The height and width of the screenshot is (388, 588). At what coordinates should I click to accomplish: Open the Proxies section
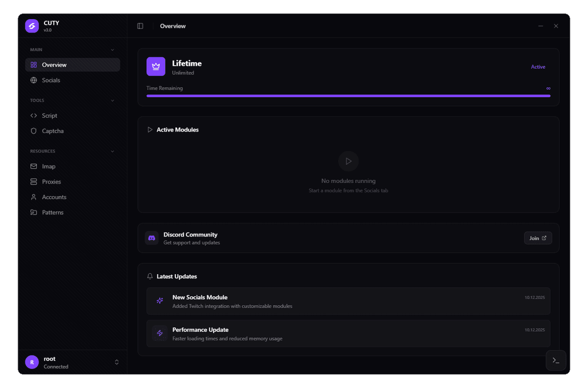tap(50, 181)
